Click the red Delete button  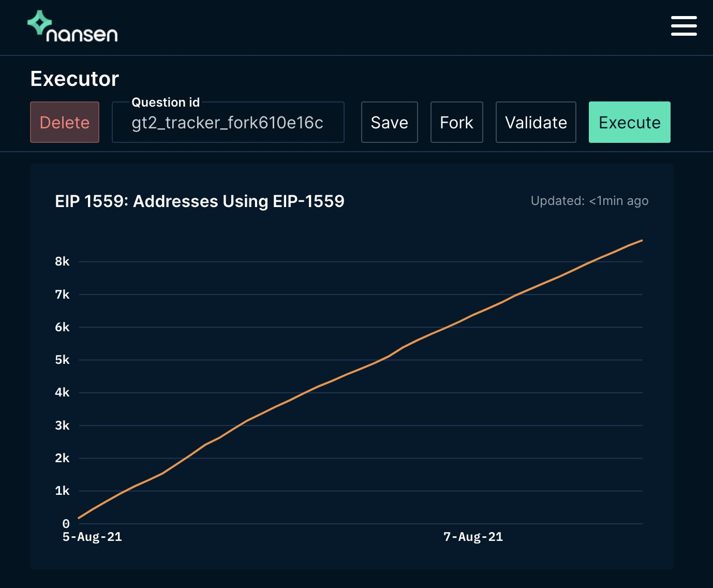tap(65, 122)
